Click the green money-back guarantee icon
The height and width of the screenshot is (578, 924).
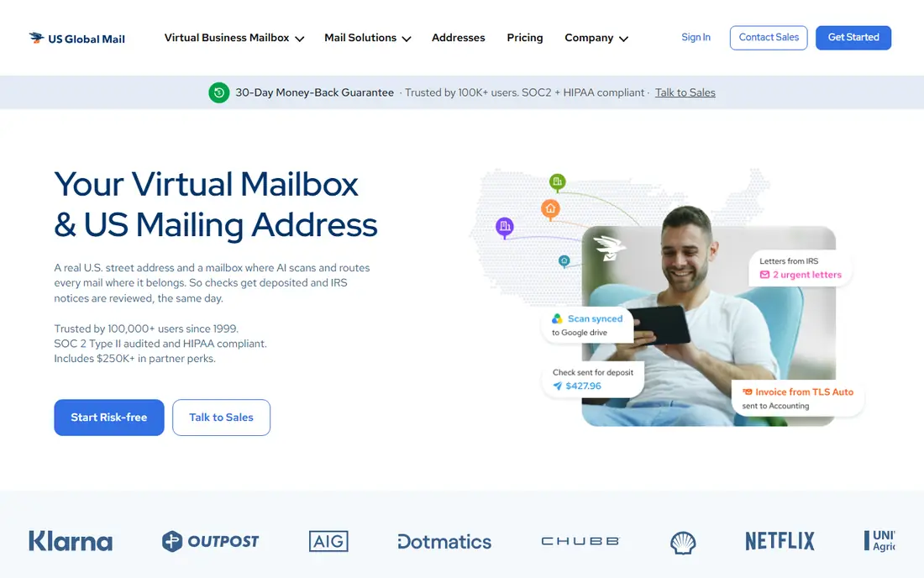(218, 92)
